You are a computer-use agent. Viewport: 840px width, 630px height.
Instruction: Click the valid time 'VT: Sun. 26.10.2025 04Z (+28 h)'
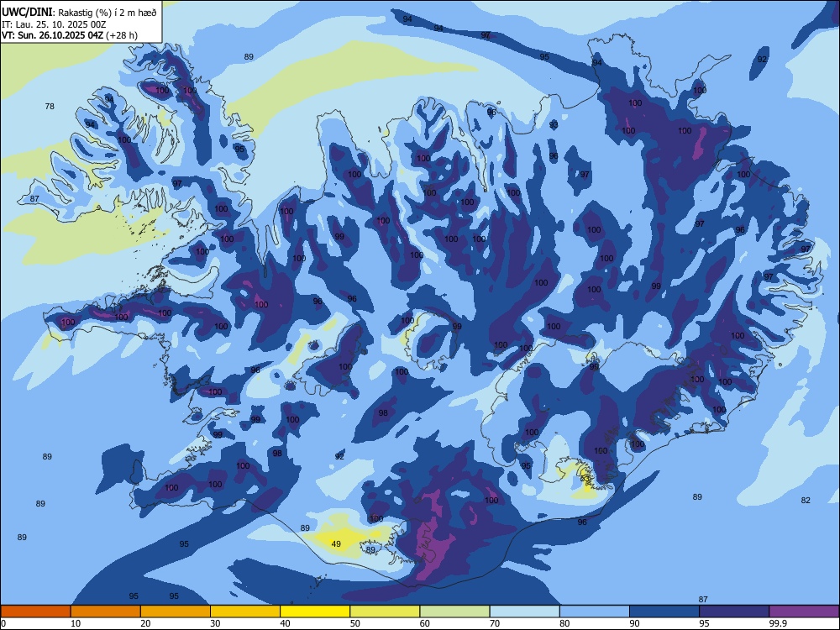click(x=70, y=35)
